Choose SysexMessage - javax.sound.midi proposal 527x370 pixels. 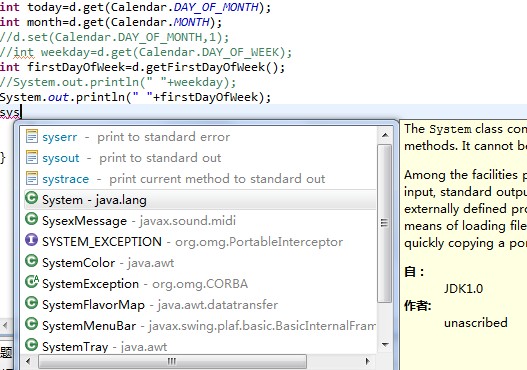click(x=200, y=221)
